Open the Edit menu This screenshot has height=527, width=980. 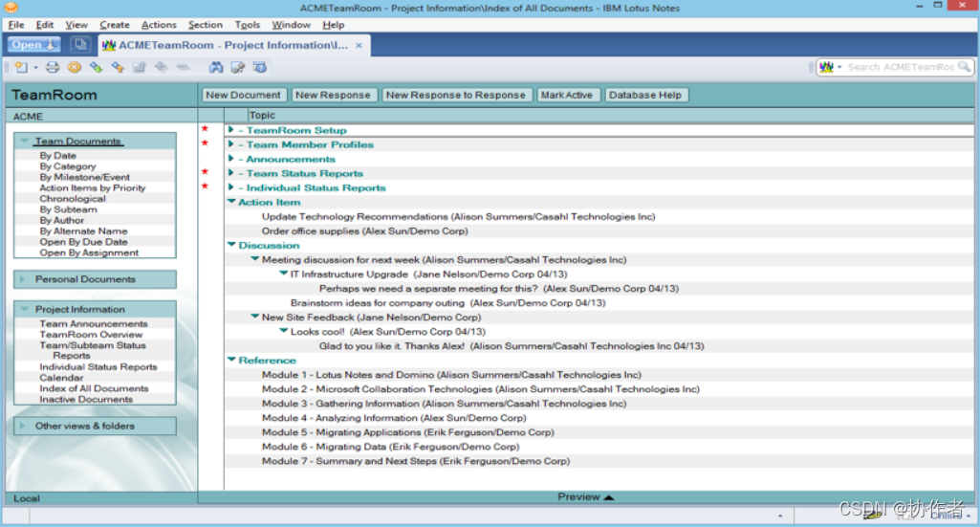click(x=44, y=25)
